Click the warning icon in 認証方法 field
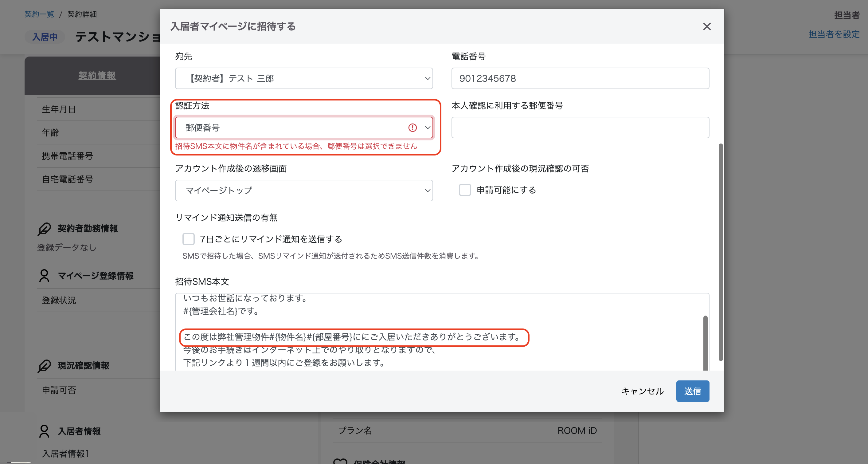This screenshot has width=868, height=464. [x=412, y=128]
